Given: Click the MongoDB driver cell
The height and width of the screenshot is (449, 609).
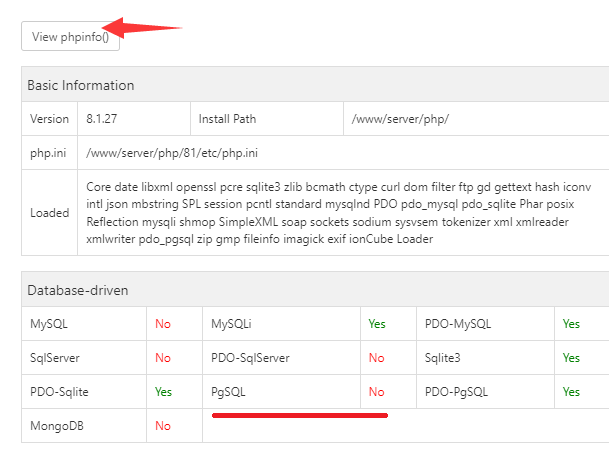Looking at the screenshot, I should pos(56,426).
